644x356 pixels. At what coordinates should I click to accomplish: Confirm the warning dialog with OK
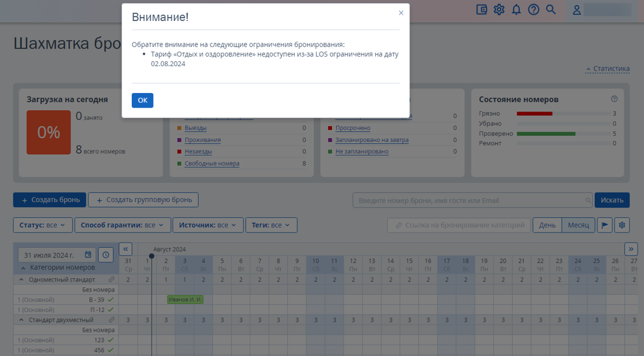(x=143, y=100)
